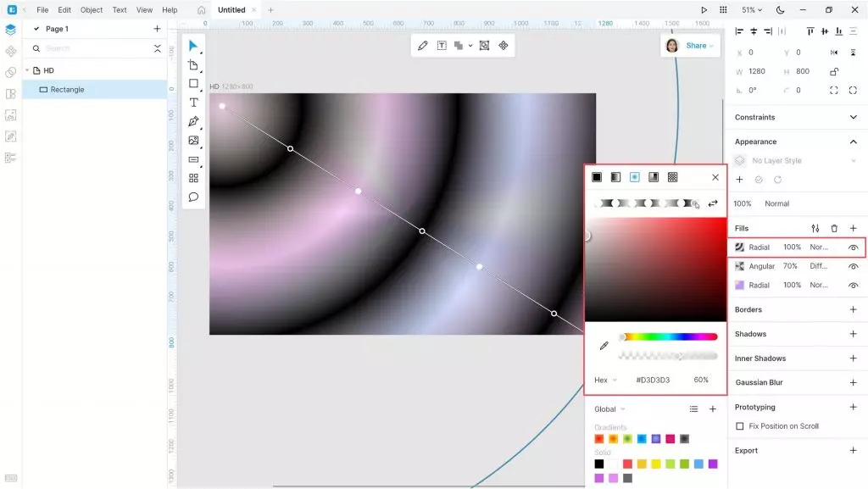Collapse the layer list arrows
The height and width of the screenshot is (489, 868).
157,48
